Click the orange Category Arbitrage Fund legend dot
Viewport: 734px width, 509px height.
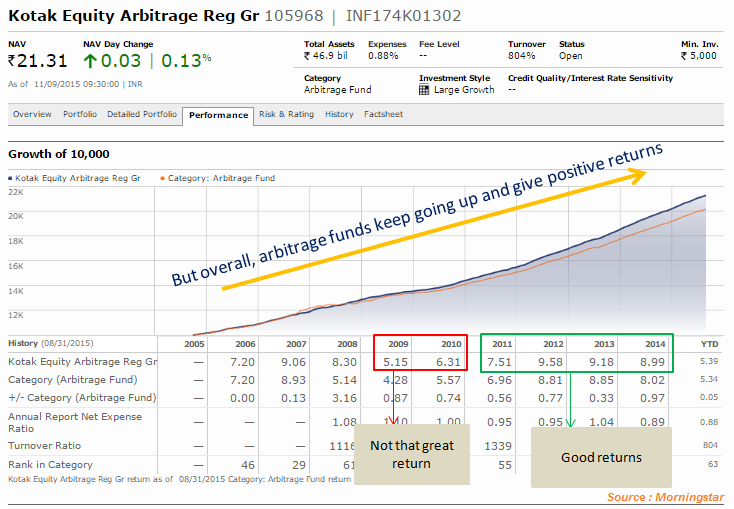coord(160,177)
